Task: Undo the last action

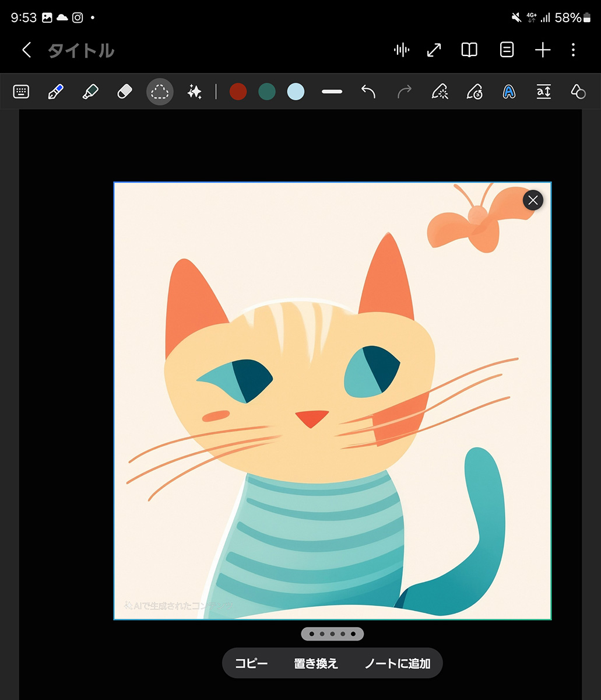Action: 368,92
